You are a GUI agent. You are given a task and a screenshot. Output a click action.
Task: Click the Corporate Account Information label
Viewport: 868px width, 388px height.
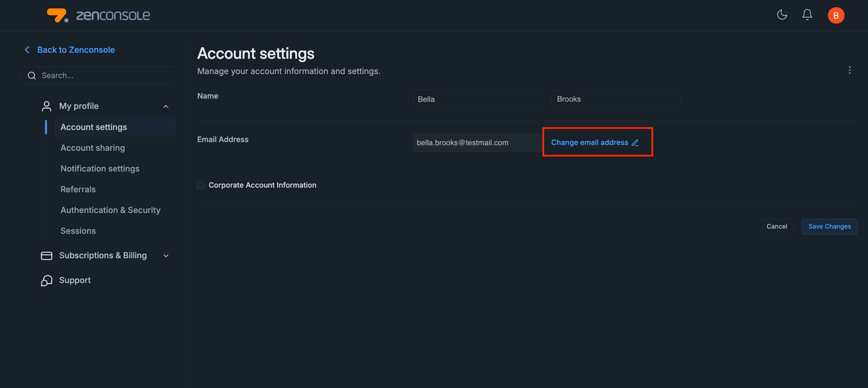tap(262, 185)
